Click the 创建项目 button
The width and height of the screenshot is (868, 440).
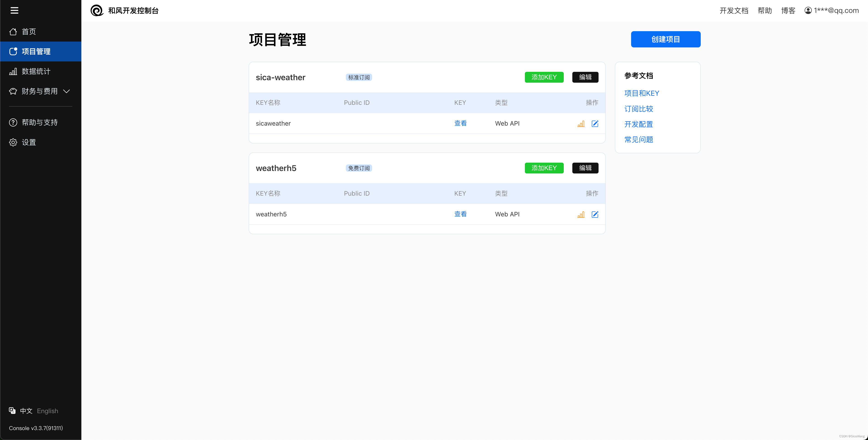pyautogui.click(x=665, y=39)
